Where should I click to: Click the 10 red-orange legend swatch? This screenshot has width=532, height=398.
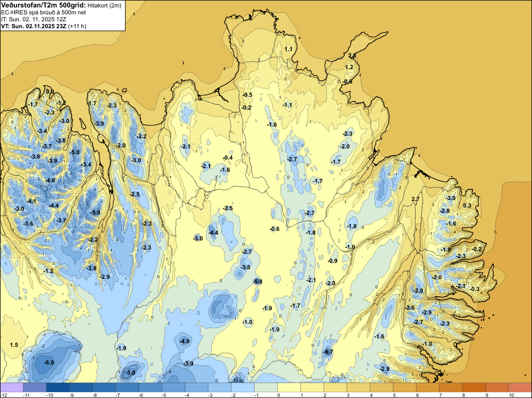coord(520,387)
